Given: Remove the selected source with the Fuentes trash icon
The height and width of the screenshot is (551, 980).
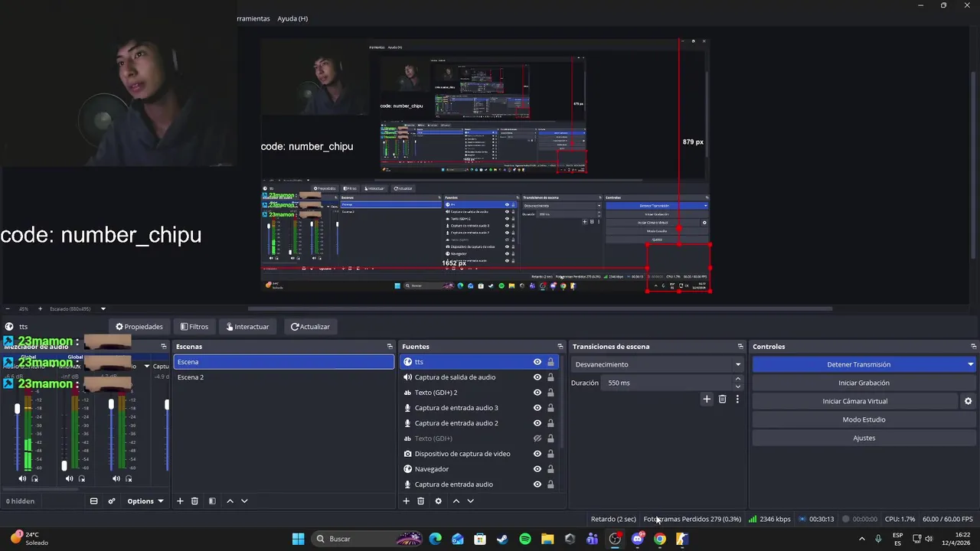Looking at the screenshot, I should pos(420,501).
